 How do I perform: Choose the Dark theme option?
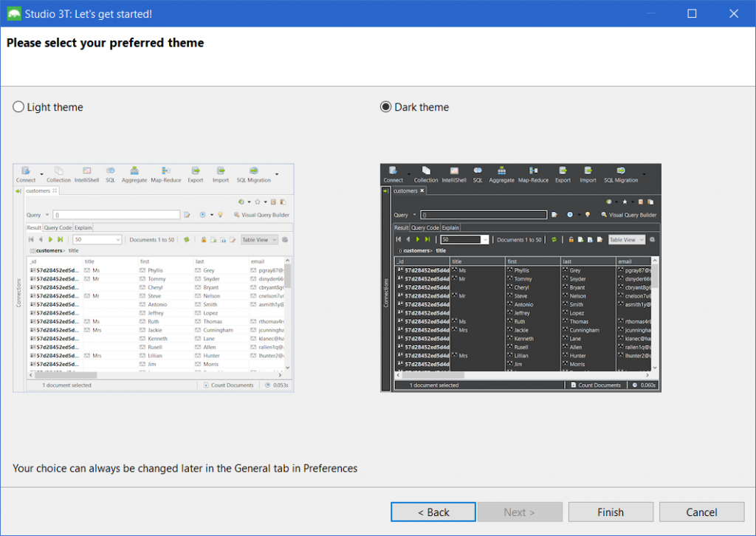[385, 107]
